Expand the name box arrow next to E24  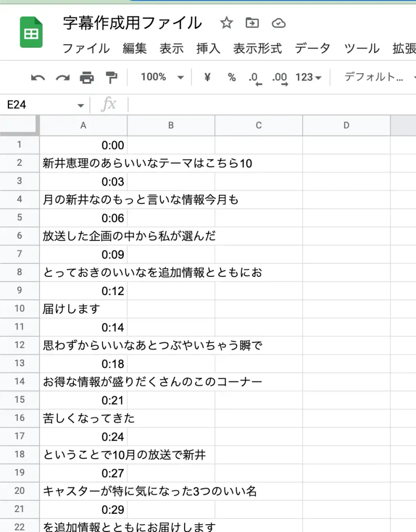click(x=81, y=104)
